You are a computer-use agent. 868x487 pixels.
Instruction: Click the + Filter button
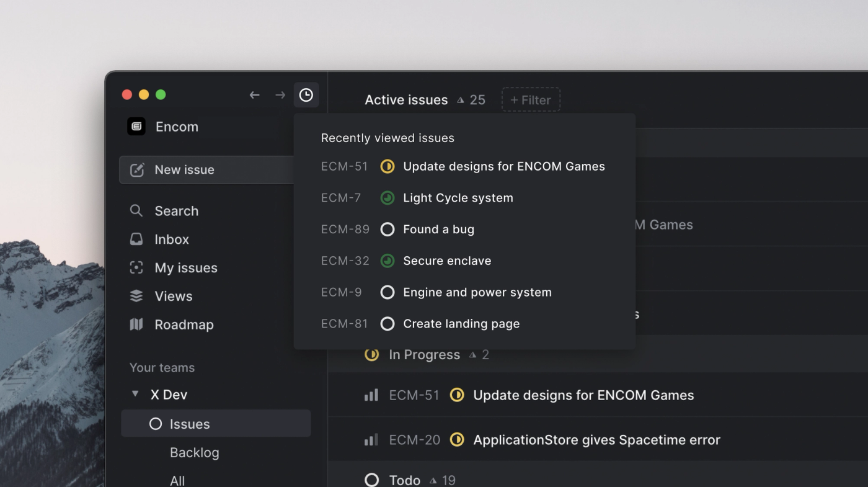pos(530,99)
